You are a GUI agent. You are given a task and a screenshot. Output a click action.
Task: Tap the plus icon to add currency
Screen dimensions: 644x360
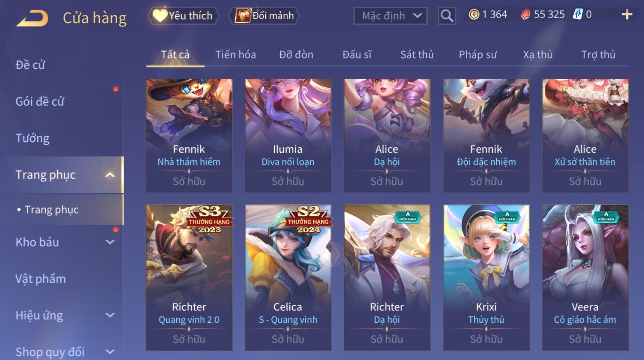[627, 15]
